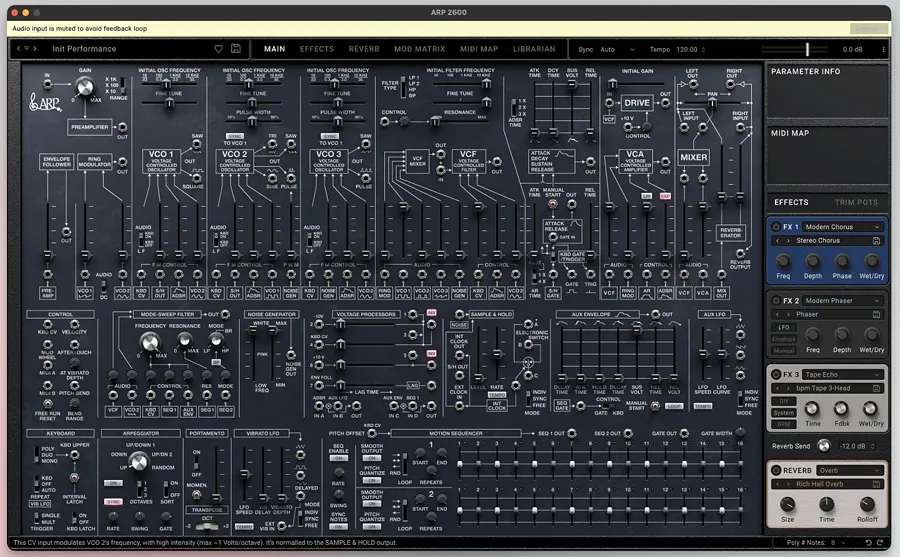This screenshot has width=900, height=557.
Task: Toggle the REVERB power button
Action: [774, 470]
